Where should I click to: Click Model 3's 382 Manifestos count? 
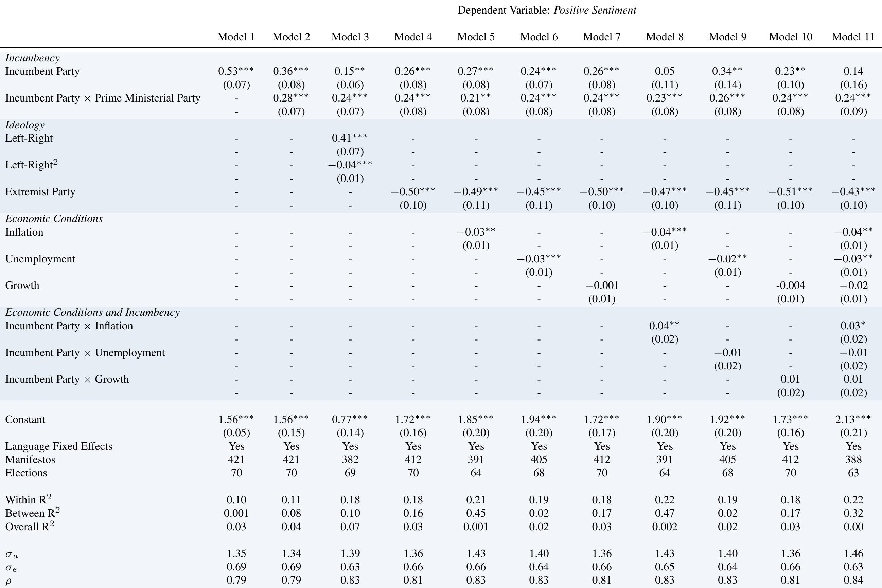click(350, 460)
